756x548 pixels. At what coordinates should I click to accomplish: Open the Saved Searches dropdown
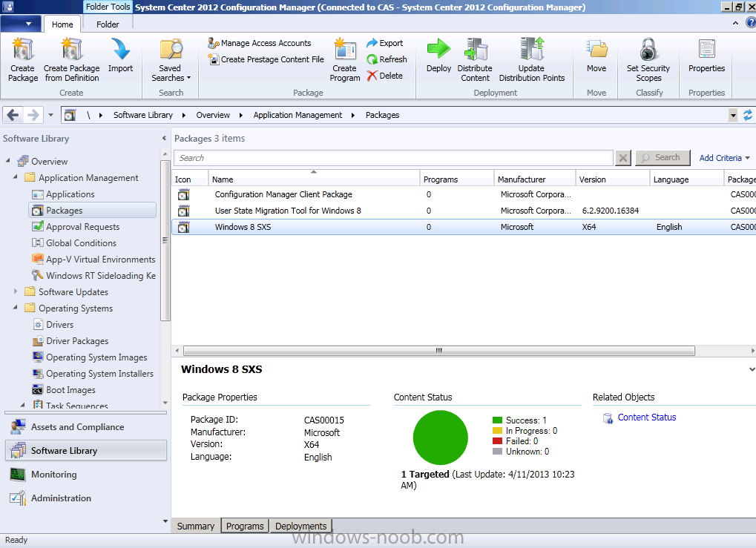click(x=171, y=60)
